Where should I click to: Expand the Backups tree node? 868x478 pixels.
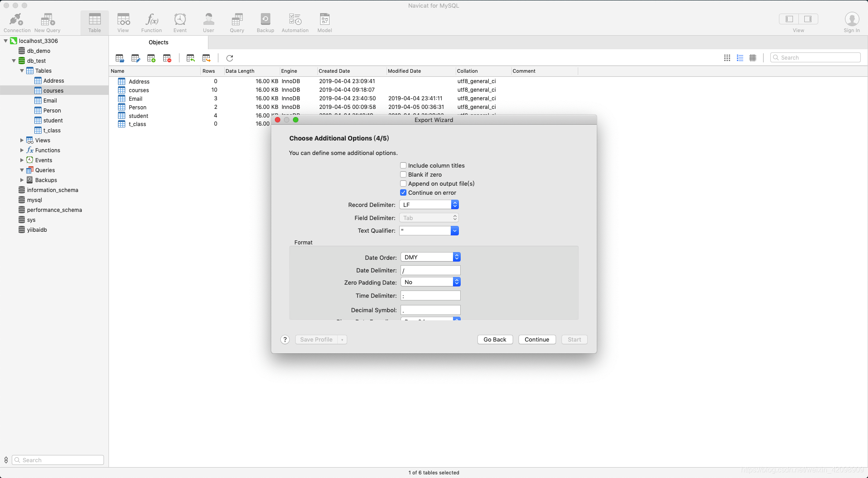[22, 180]
